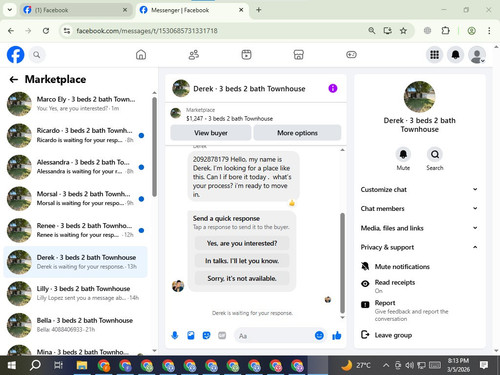Go back using the Marketplace arrow
The width and height of the screenshot is (500, 375).
click(x=14, y=79)
